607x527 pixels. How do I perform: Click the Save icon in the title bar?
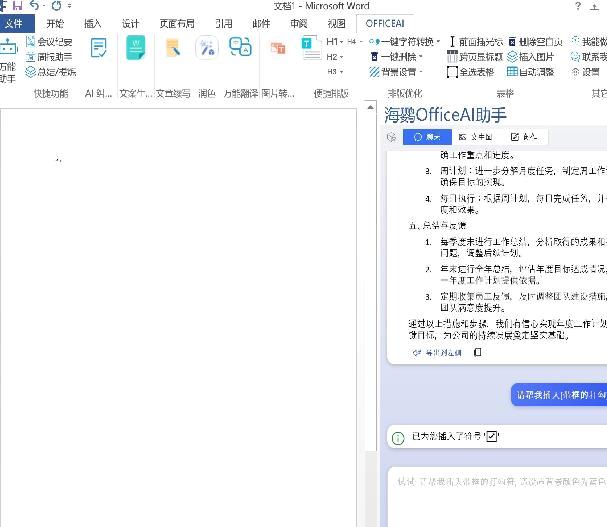17,5
